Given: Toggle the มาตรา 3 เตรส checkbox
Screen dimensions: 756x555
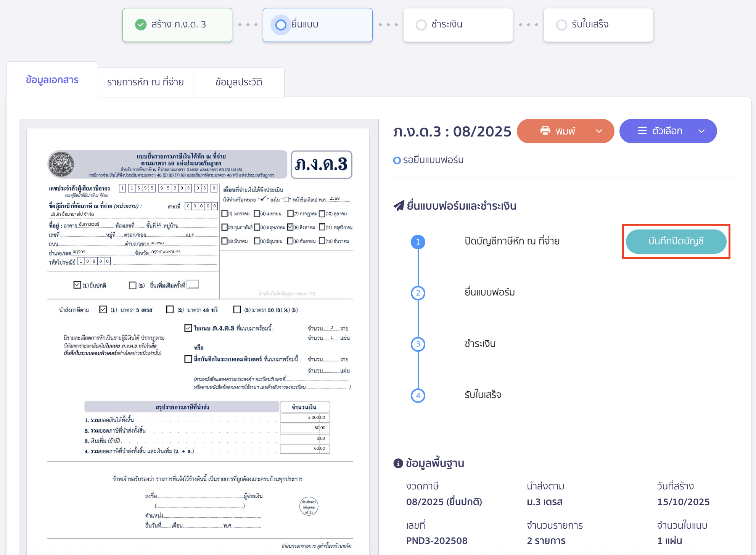Looking at the screenshot, I should click(x=103, y=310).
